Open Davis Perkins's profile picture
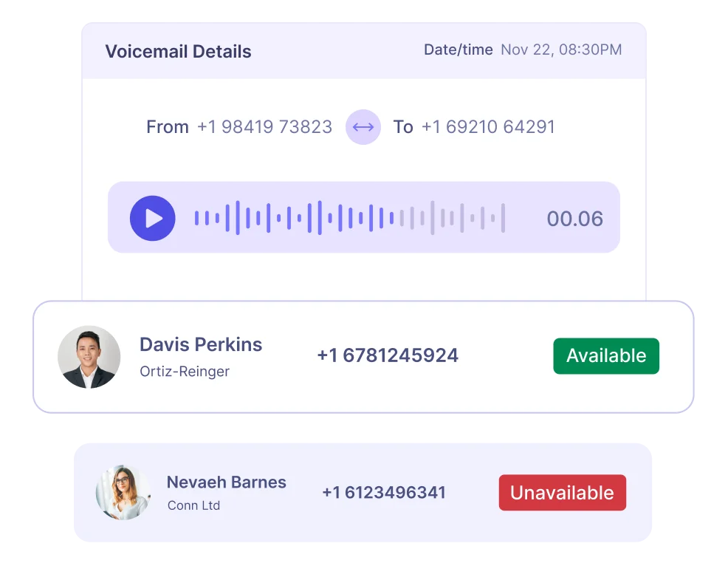The width and height of the screenshot is (728, 563). coord(89,357)
